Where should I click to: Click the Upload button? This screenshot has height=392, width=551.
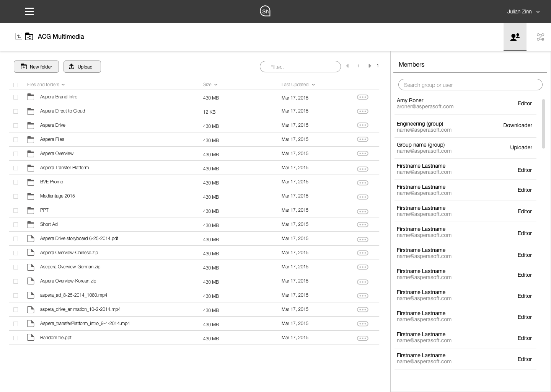point(82,67)
